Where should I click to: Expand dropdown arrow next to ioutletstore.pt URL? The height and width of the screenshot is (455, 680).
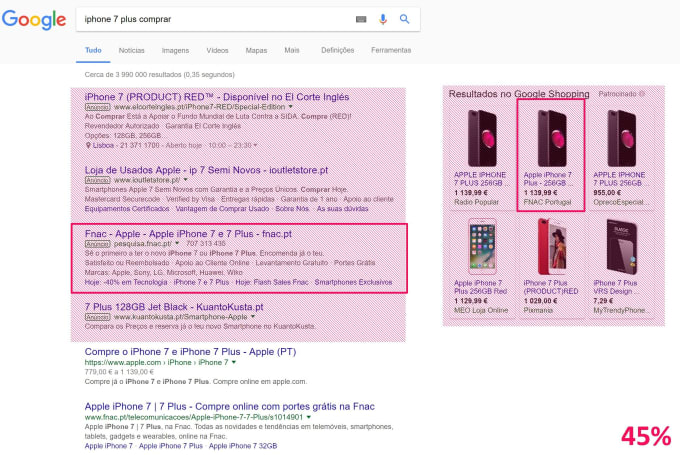click(186, 180)
